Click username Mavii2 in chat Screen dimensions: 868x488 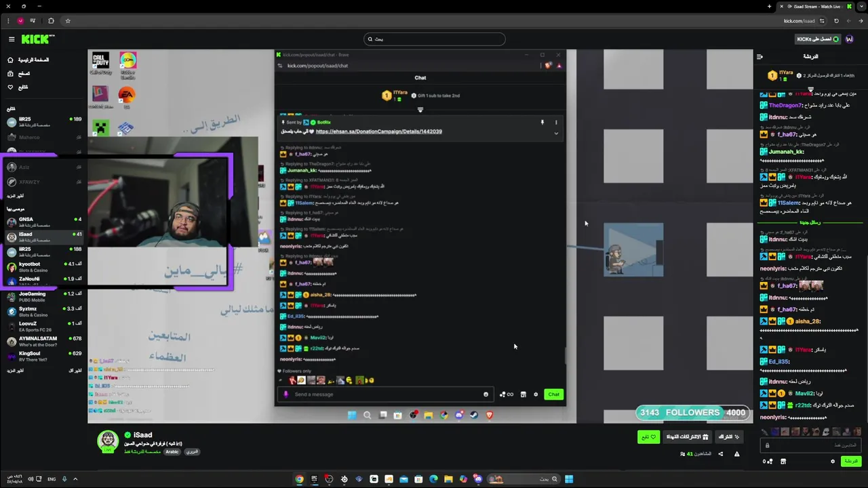tap(804, 393)
